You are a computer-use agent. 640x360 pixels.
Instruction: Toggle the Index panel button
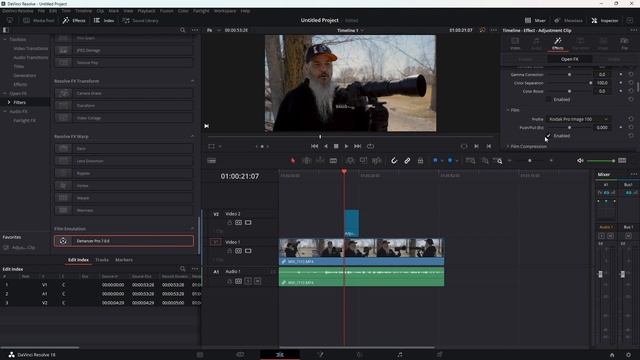pyautogui.click(x=104, y=20)
